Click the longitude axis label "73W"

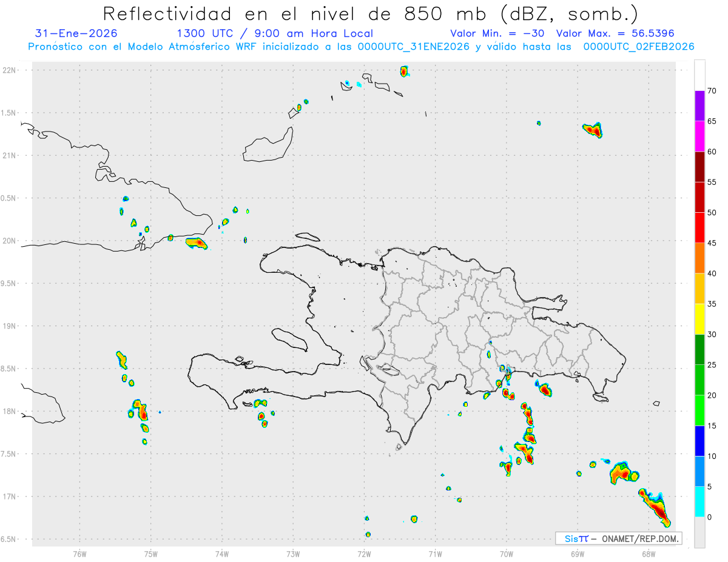[293, 554]
